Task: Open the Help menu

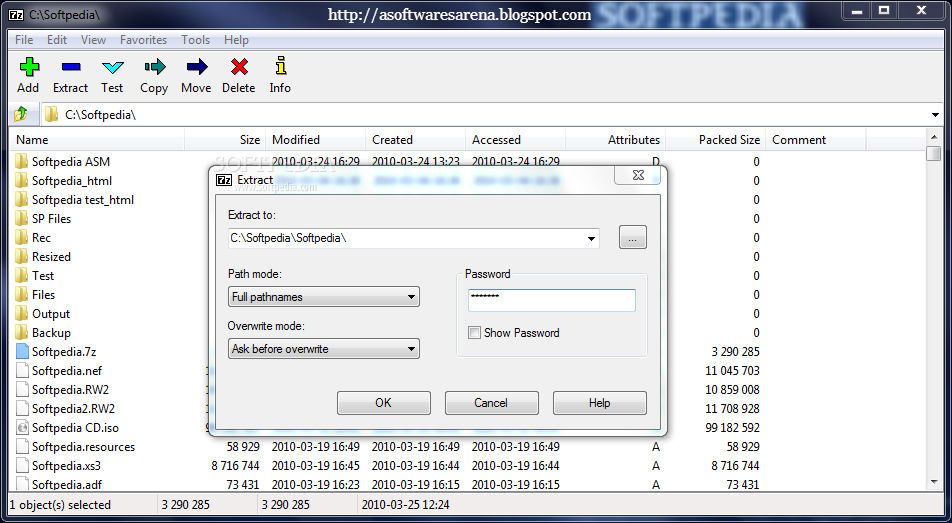Action: tap(236, 39)
